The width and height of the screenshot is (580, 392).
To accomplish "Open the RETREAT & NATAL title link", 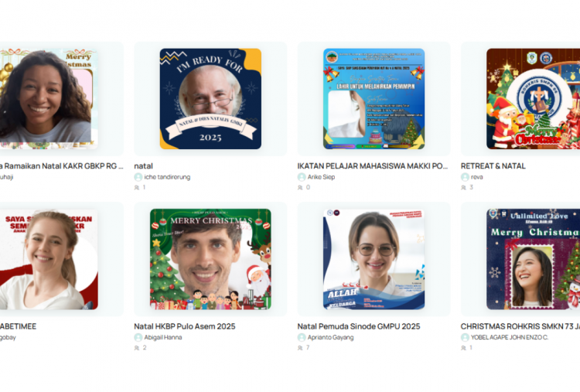I will (493, 166).
